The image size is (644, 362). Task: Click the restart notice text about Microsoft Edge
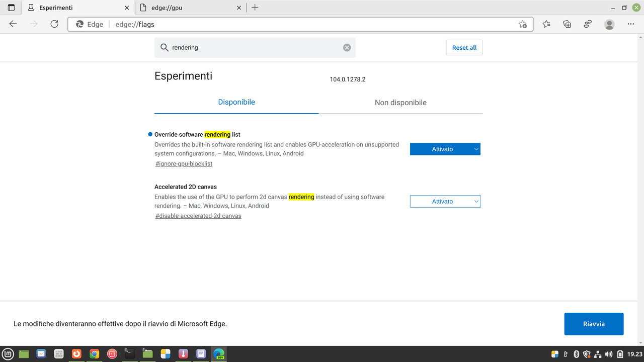(120, 324)
